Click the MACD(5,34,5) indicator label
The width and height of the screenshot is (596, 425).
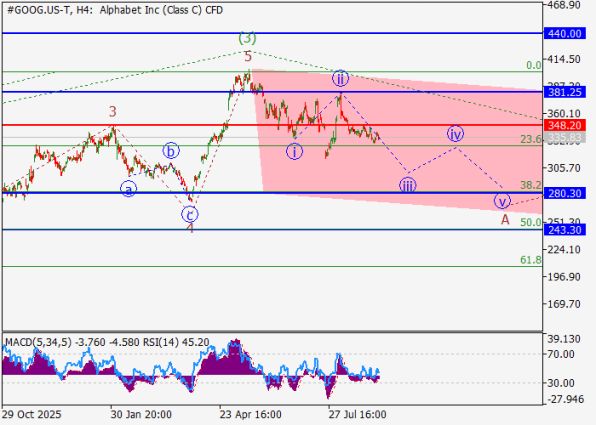pyautogui.click(x=38, y=342)
